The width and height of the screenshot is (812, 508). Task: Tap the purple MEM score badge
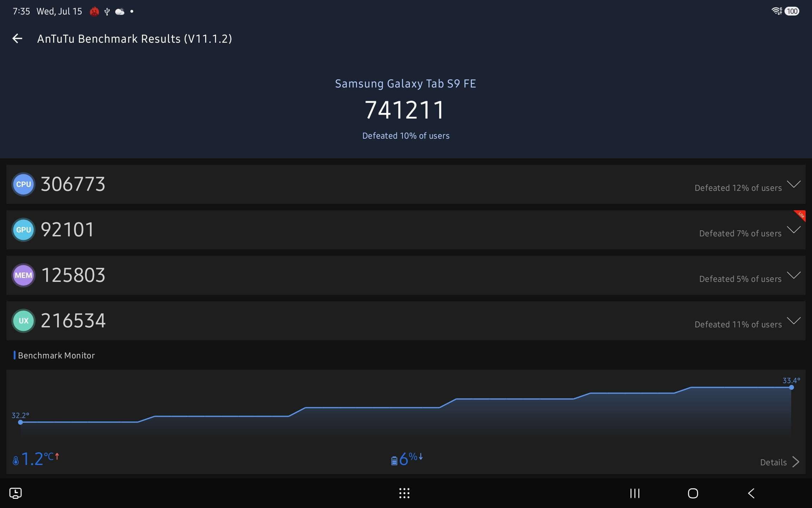point(24,275)
